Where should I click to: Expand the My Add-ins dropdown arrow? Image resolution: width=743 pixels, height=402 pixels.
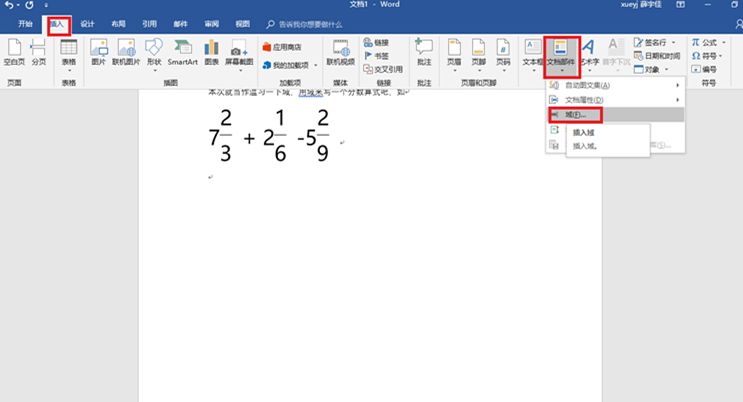316,65
